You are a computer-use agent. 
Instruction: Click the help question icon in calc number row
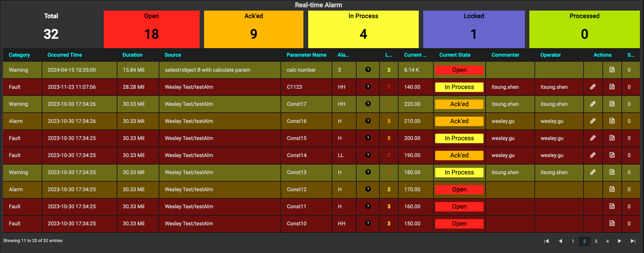click(368, 70)
